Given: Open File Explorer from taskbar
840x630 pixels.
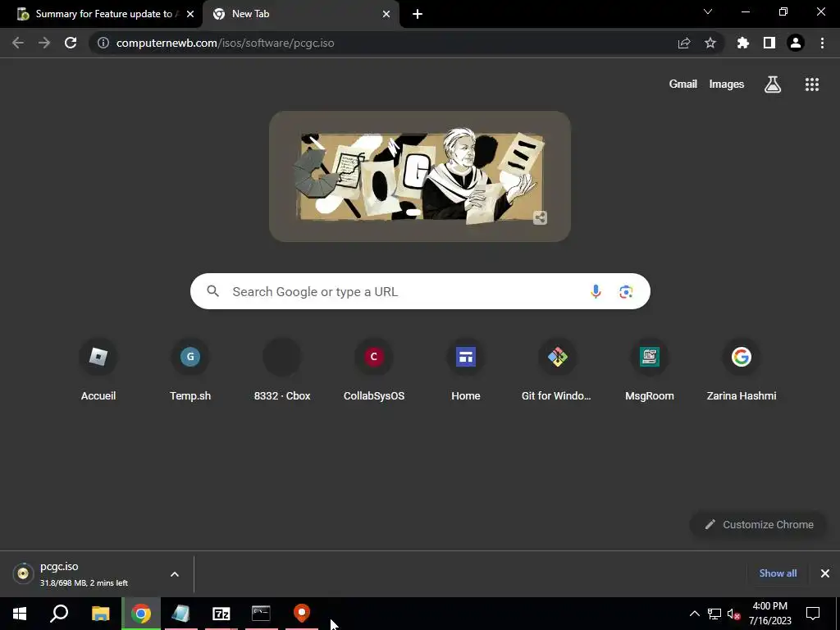Looking at the screenshot, I should click(100, 614).
